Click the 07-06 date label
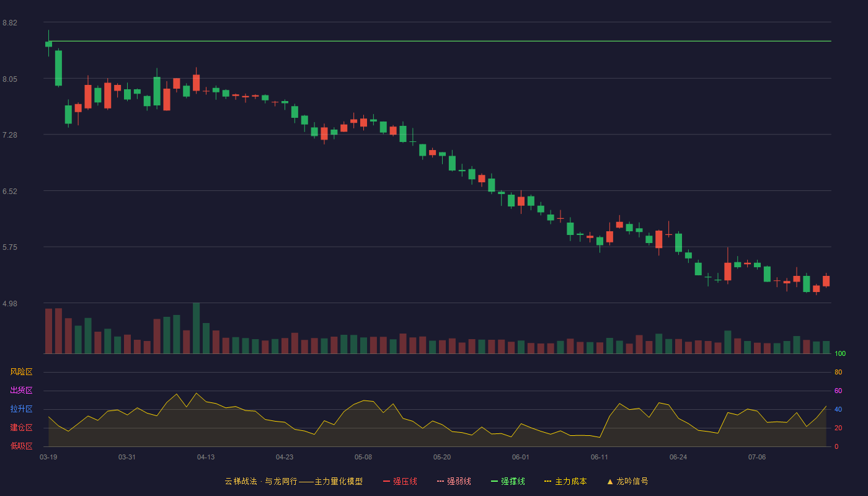Image resolution: width=868 pixels, height=496 pixels. click(x=757, y=457)
